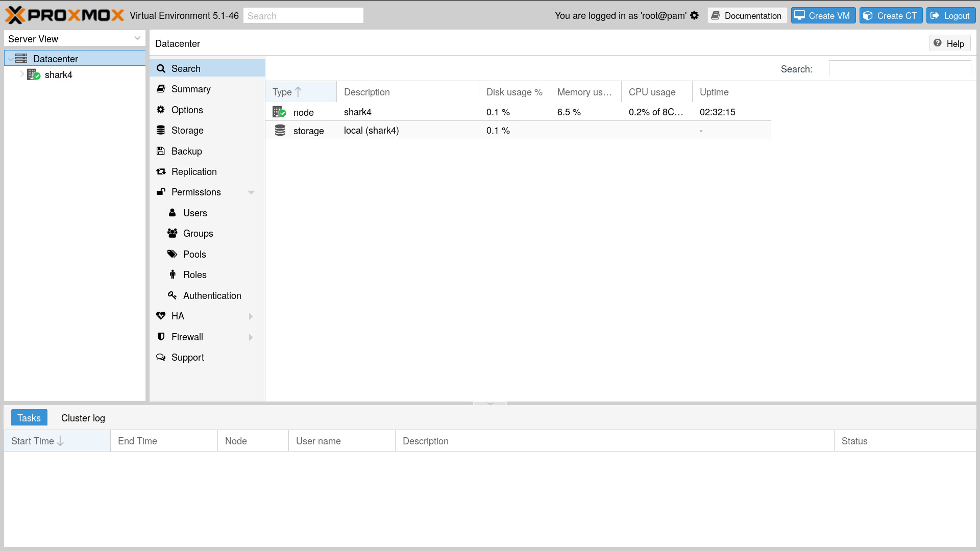This screenshot has width=980, height=551.
Task: Switch to the Cluster log tab
Action: tap(83, 418)
